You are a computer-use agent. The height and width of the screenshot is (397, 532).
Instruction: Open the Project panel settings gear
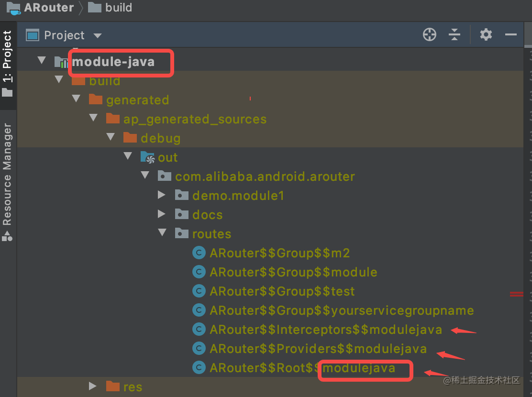486,34
